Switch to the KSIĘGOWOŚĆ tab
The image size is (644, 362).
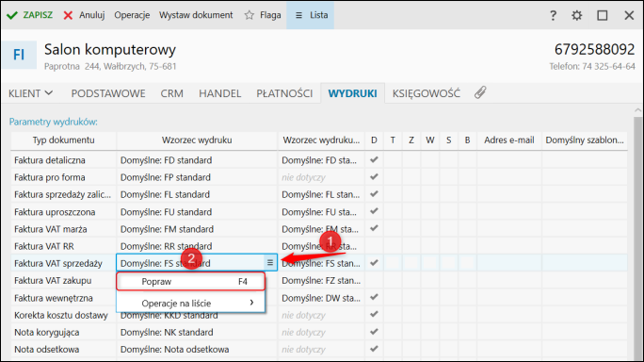[x=426, y=93]
